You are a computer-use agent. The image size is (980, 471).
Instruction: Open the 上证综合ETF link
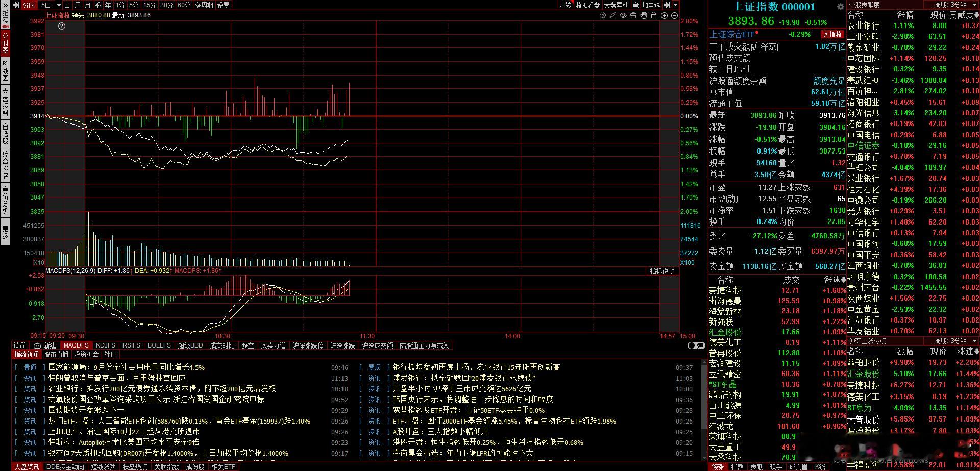[x=732, y=34]
